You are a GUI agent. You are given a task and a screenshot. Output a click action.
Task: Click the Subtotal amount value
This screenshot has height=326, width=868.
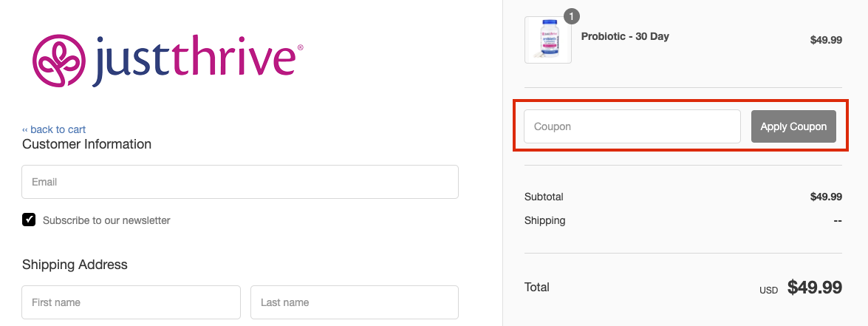click(826, 197)
